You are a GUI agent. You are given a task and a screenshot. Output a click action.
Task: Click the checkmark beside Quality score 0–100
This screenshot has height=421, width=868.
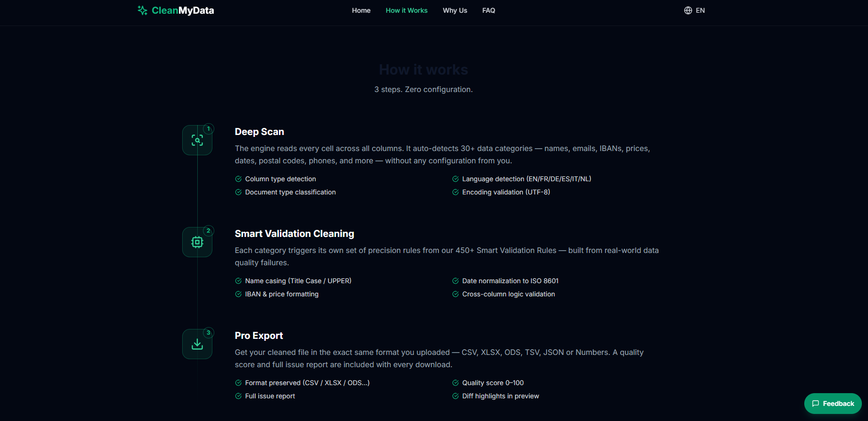(x=455, y=383)
